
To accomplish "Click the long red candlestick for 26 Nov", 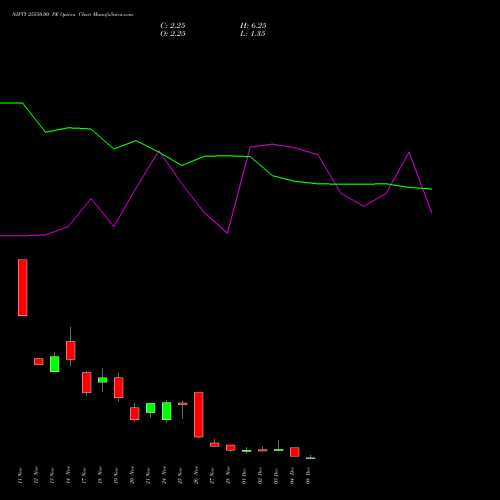I will pyautogui.click(x=199, y=415).
